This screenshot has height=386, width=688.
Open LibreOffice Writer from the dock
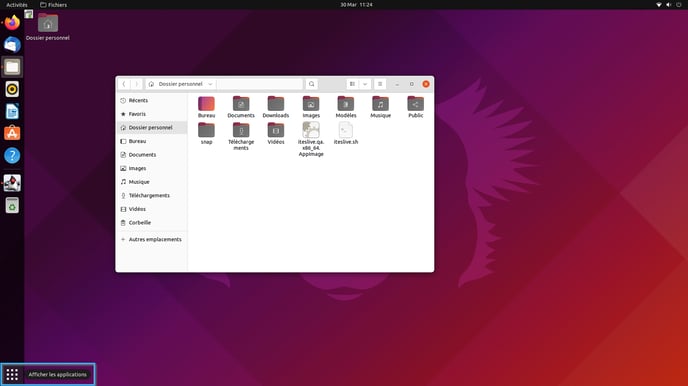pyautogui.click(x=12, y=111)
